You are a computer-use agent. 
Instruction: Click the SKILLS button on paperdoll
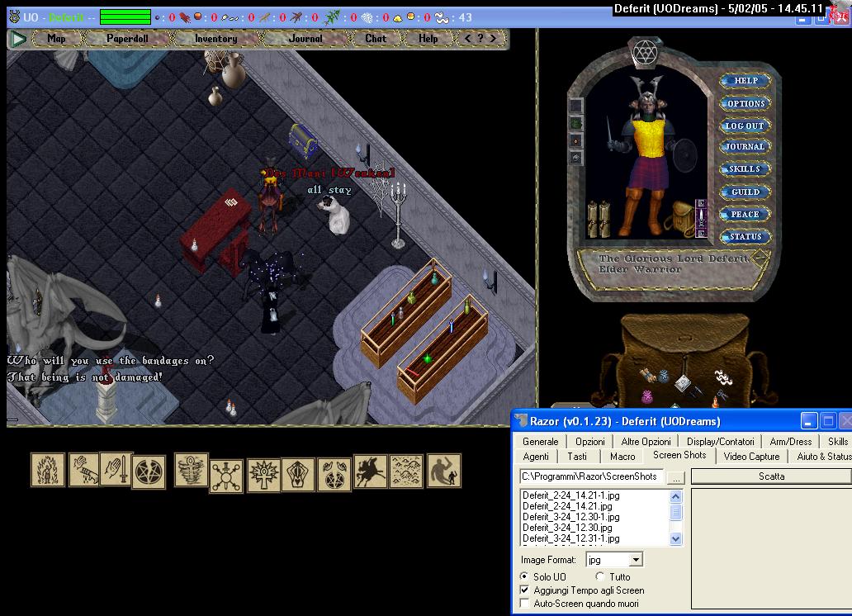click(745, 168)
